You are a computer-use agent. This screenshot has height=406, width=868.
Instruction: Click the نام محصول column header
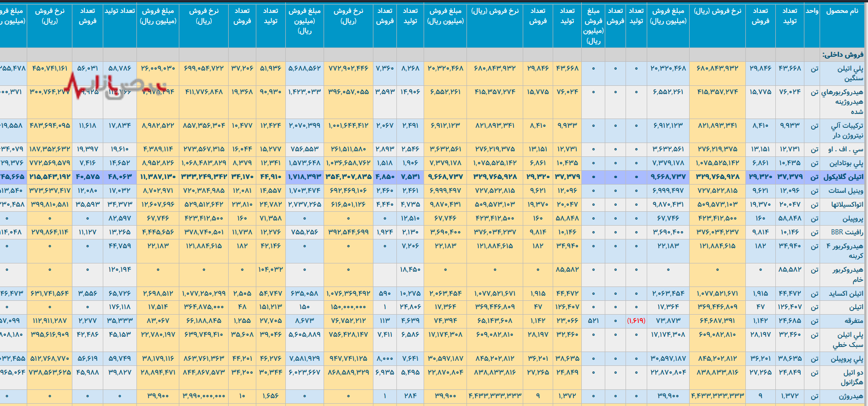pyautogui.click(x=842, y=11)
